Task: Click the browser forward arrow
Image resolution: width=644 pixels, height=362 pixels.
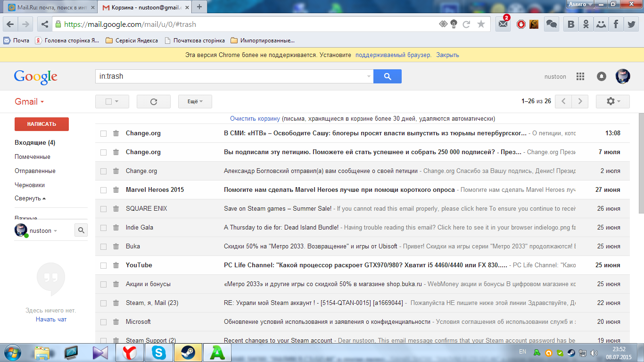Action: [25, 25]
